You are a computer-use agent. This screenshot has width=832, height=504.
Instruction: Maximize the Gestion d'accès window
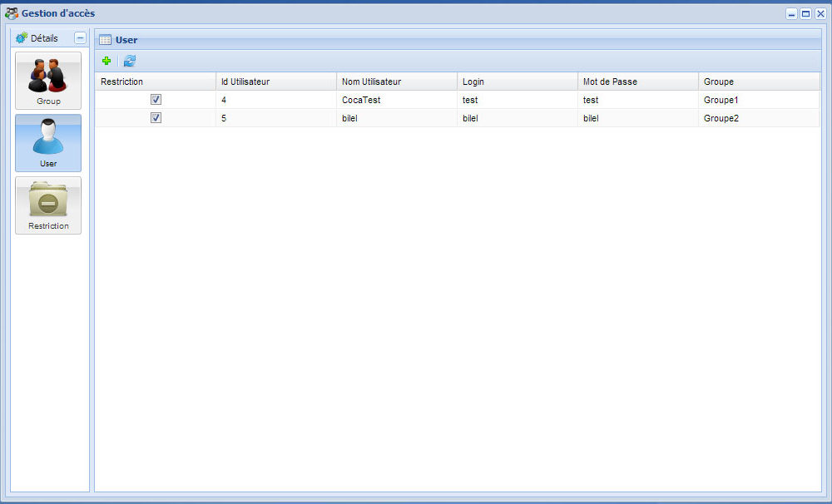[x=805, y=14]
